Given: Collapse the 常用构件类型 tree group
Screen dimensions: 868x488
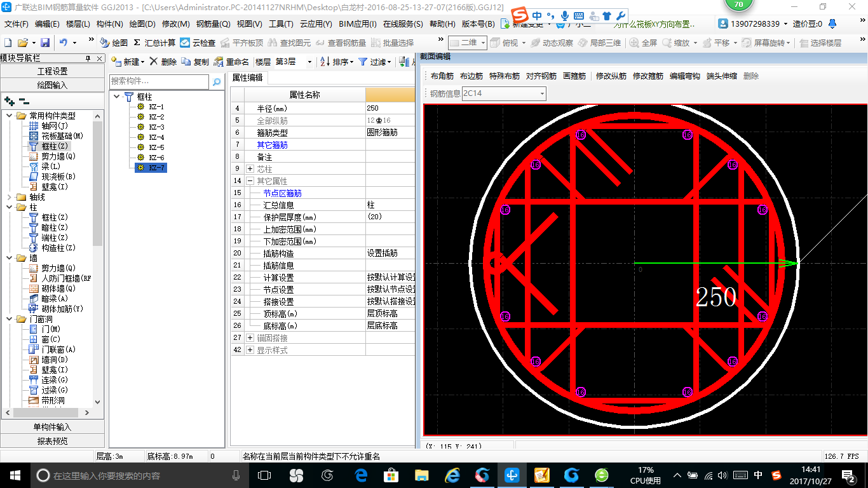Looking at the screenshot, I should point(10,116).
